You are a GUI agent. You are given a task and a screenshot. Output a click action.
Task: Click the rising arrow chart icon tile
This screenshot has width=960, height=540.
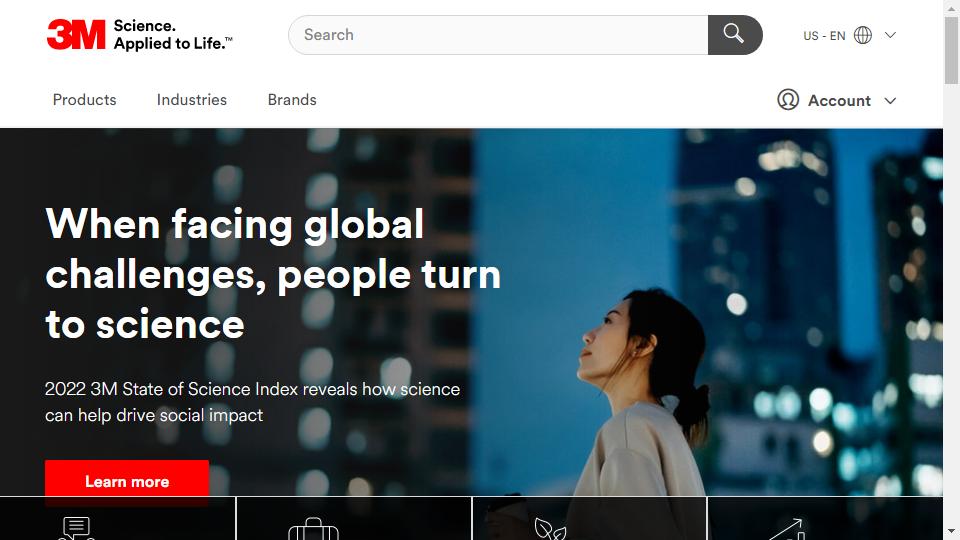pyautogui.click(x=825, y=519)
